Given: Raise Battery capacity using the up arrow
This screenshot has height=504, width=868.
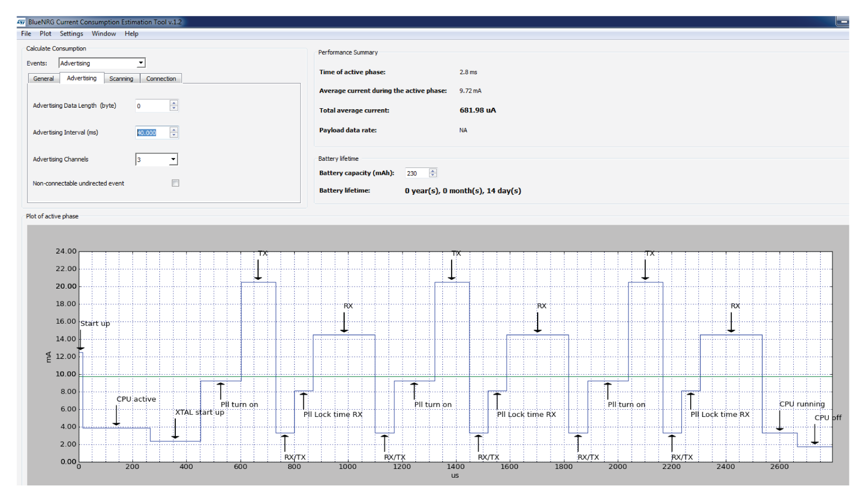Looking at the screenshot, I should [433, 171].
